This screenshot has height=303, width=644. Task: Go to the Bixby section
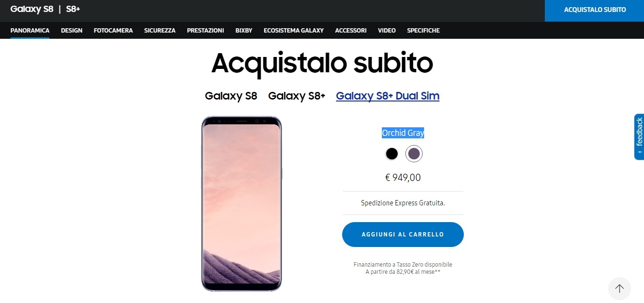click(243, 30)
